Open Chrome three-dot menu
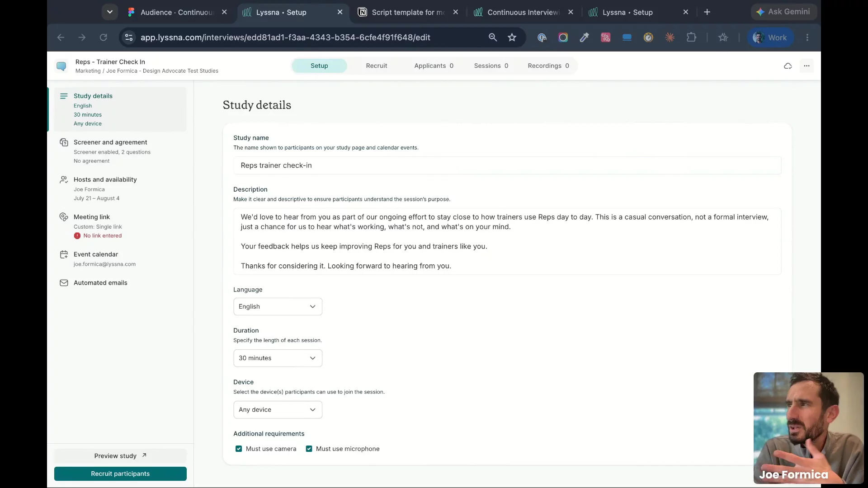The image size is (868, 488). click(807, 38)
